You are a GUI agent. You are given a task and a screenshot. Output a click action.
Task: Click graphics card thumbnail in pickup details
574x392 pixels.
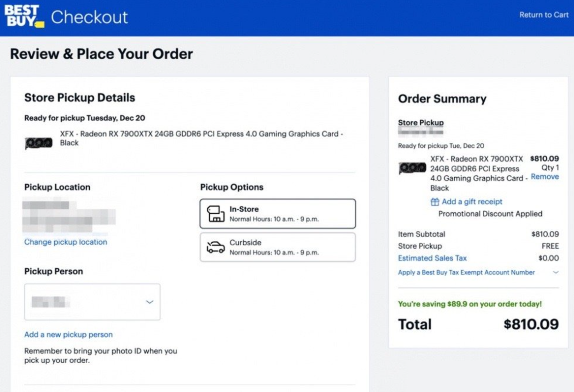(x=39, y=143)
